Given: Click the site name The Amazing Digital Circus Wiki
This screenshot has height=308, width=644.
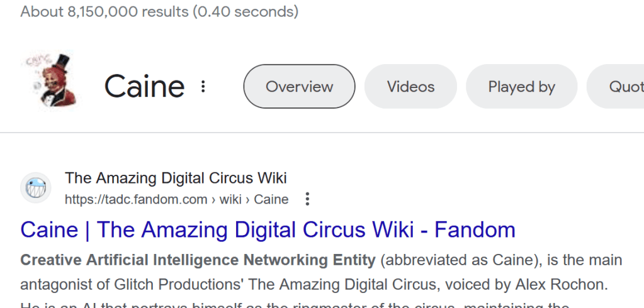Looking at the screenshot, I should (176, 179).
